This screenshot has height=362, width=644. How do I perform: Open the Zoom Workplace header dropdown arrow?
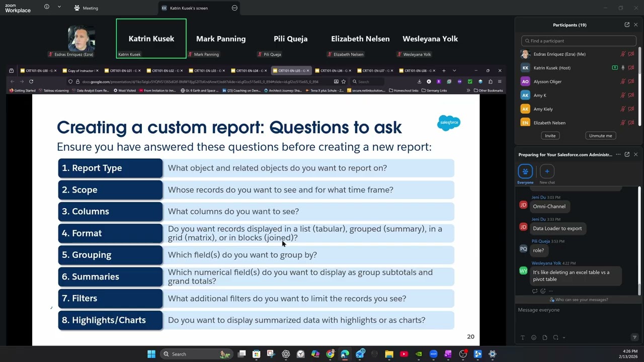[59, 7]
